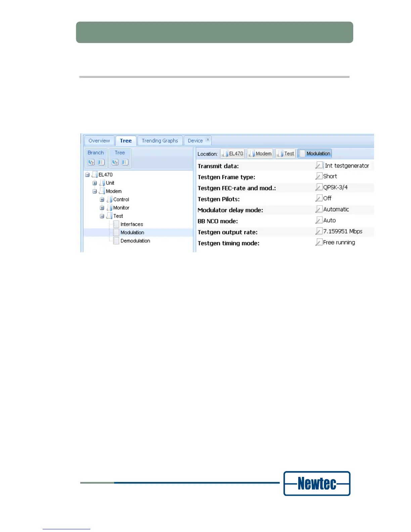The height and width of the screenshot is (532, 411).
Task: Edit Transmit data via its pencil icon
Action: click(x=319, y=165)
